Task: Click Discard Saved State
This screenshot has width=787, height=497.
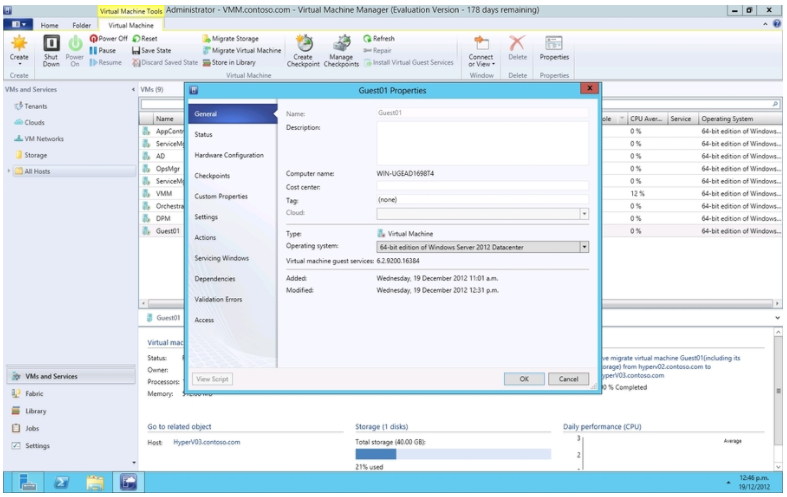Action: 165,63
